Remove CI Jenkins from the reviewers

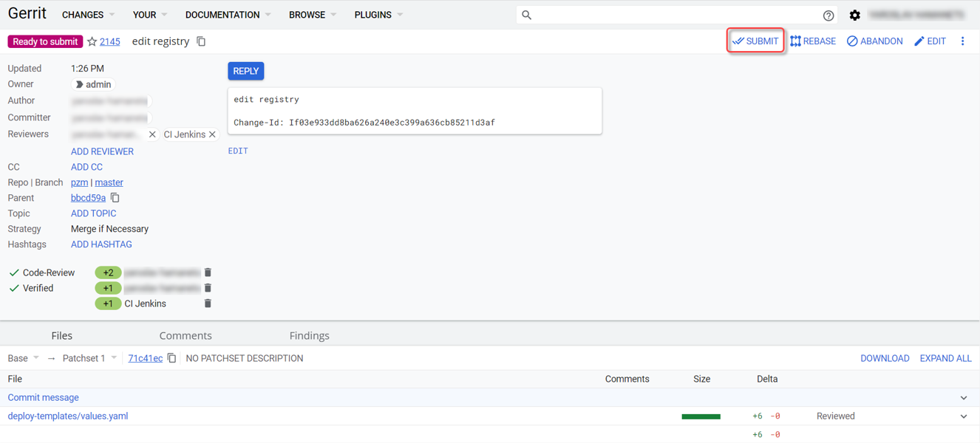pyautogui.click(x=213, y=134)
